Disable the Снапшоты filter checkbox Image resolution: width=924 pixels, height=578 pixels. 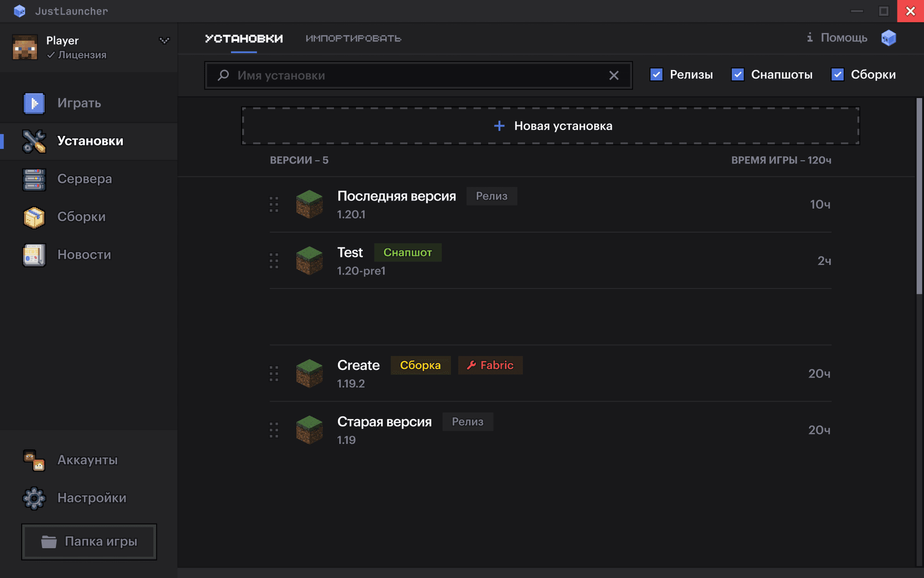point(738,75)
